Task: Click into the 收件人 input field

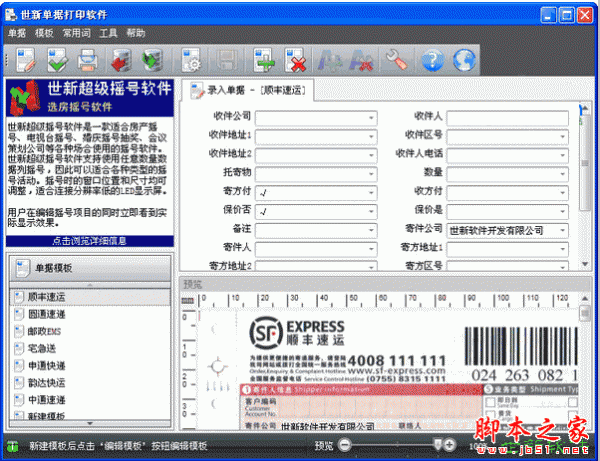Action: 507,118
